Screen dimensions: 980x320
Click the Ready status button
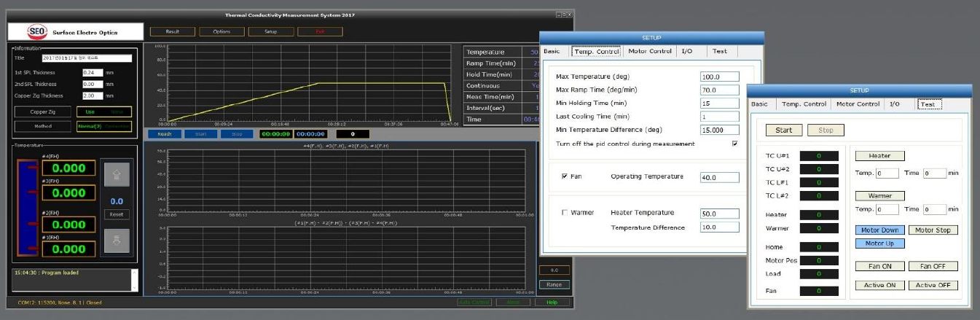pos(163,134)
